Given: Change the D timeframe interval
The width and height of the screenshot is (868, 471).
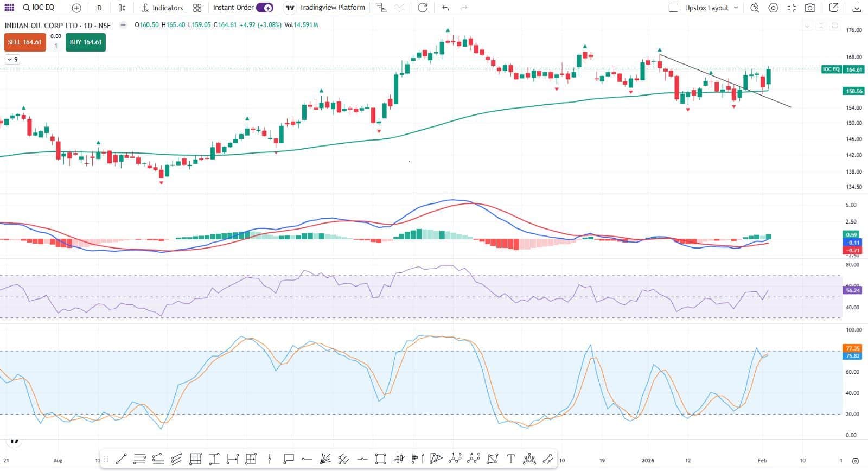Looking at the screenshot, I should click(x=99, y=8).
